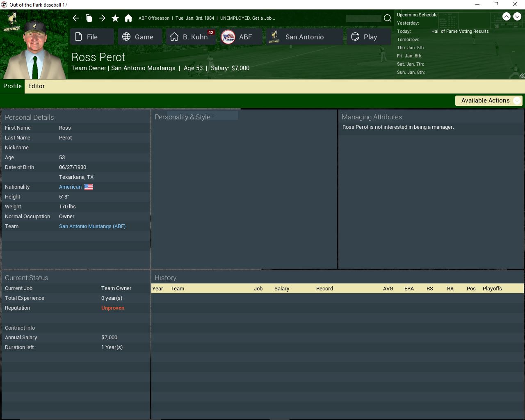Click the 5' 8" height value
Viewport: 525px width, 420px height.
[x=64, y=197]
